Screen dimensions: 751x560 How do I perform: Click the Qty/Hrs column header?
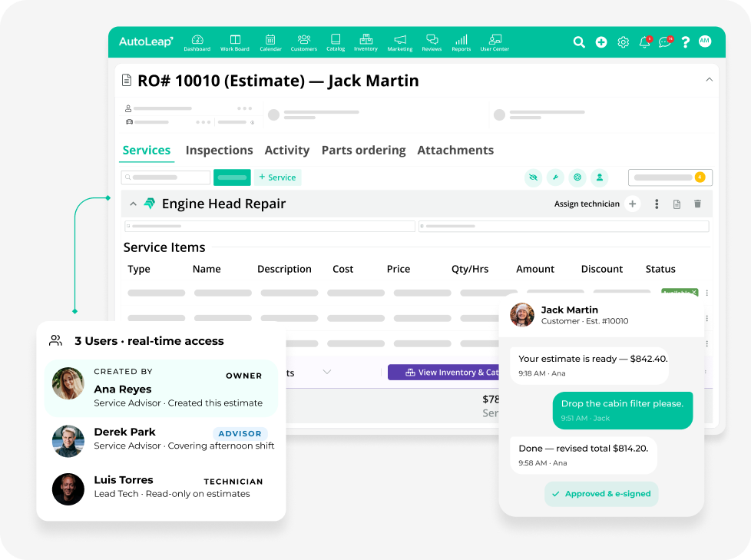(x=470, y=269)
